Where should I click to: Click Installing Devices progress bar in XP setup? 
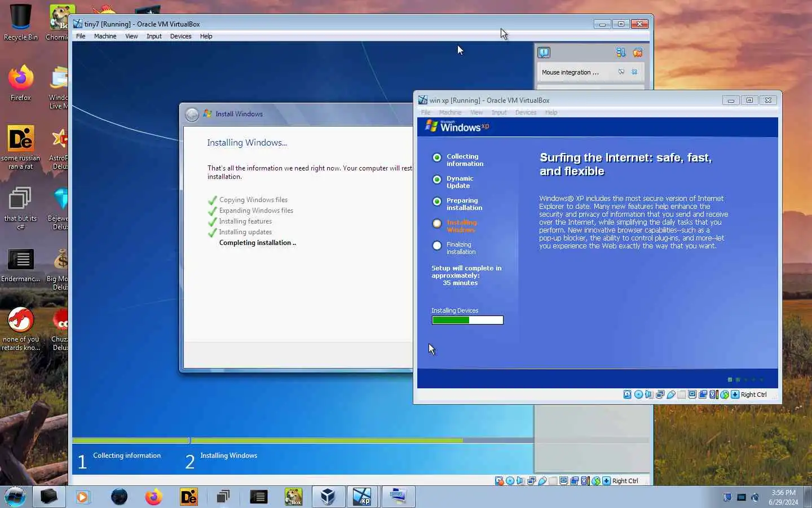467,320
